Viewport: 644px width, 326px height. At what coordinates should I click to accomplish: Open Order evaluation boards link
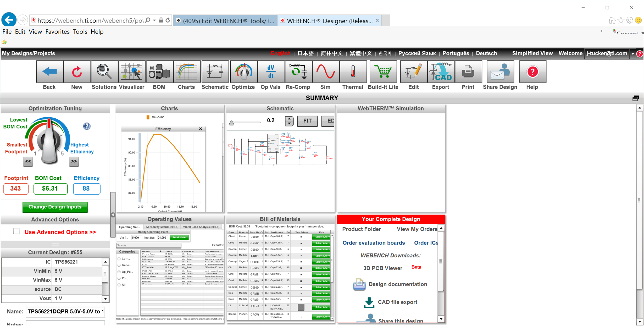[374, 243]
